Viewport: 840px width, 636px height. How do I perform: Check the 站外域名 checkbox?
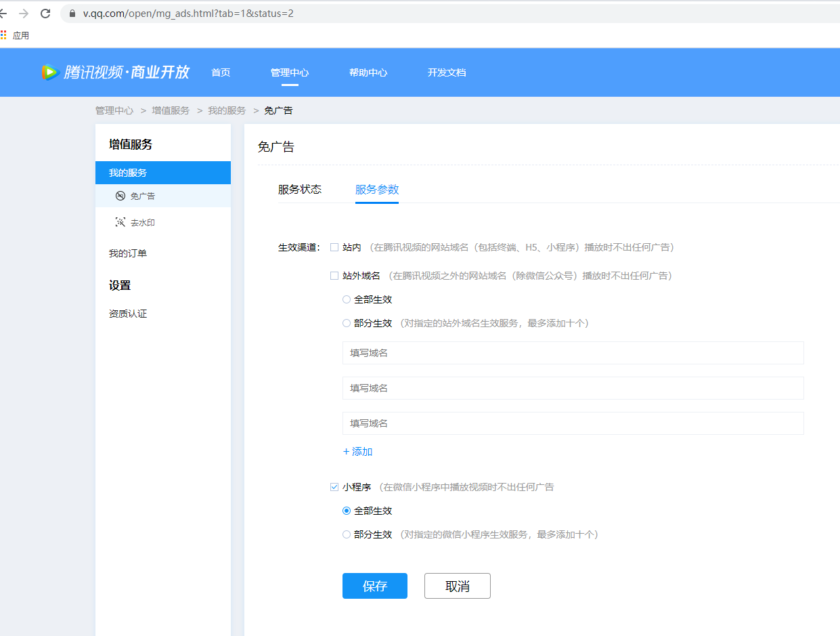tap(334, 276)
